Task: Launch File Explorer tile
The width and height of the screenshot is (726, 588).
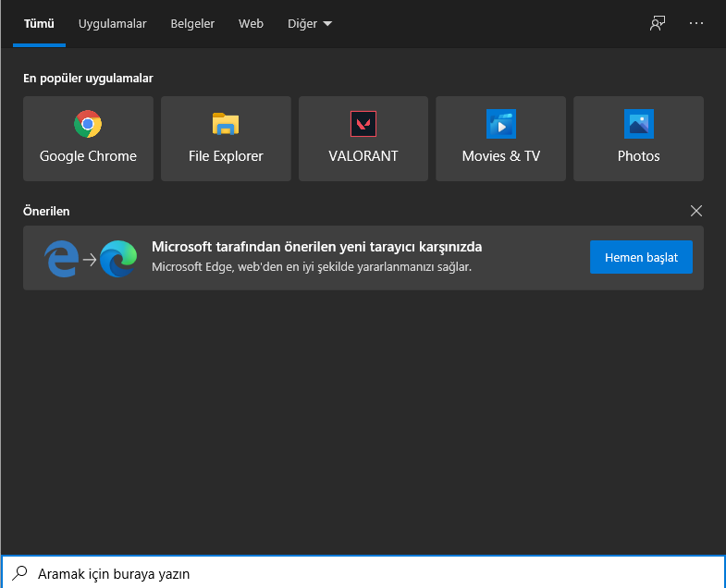Action: click(226, 139)
